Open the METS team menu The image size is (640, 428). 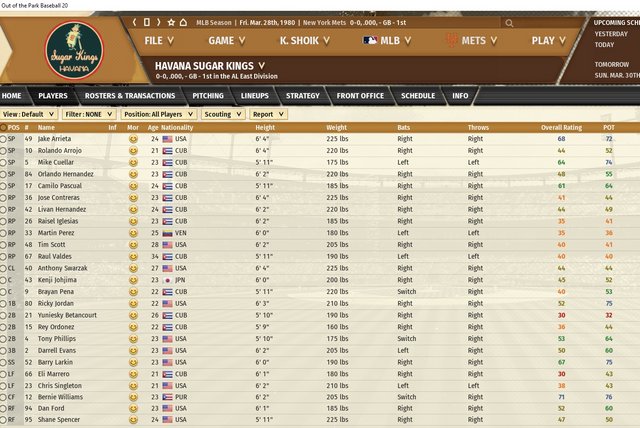pyautogui.click(x=472, y=40)
